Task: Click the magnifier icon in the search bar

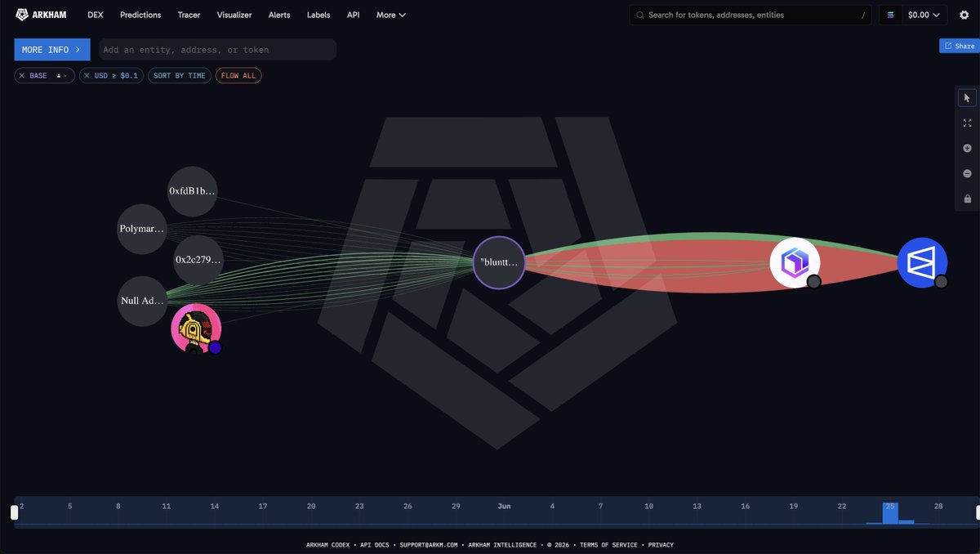Action: coord(640,15)
